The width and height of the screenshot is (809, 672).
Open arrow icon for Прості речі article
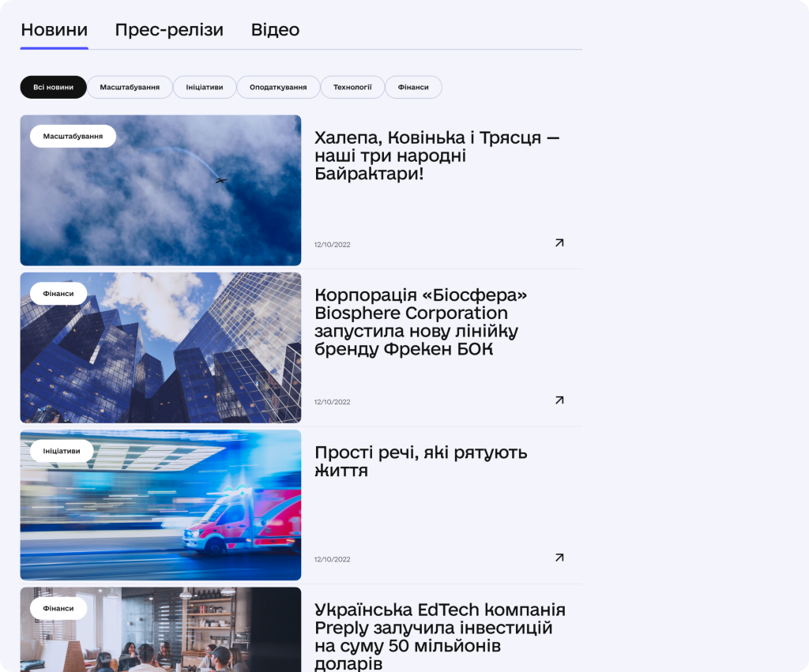[559, 557]
